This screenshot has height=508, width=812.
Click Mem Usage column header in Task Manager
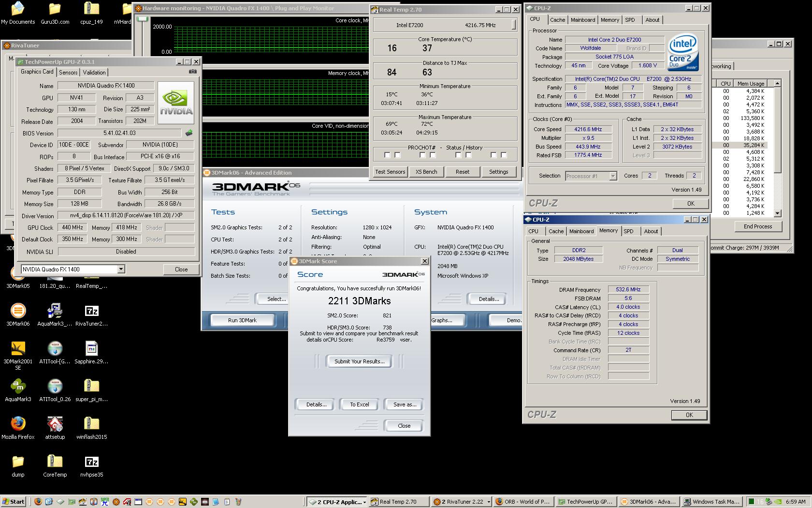click(x=751, y=84)
